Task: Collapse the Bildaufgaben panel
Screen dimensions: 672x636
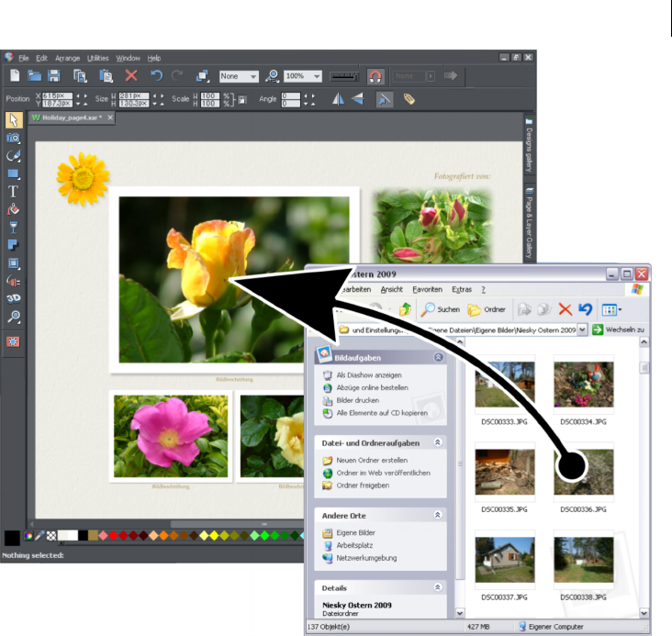Action: tap(439, 357)
